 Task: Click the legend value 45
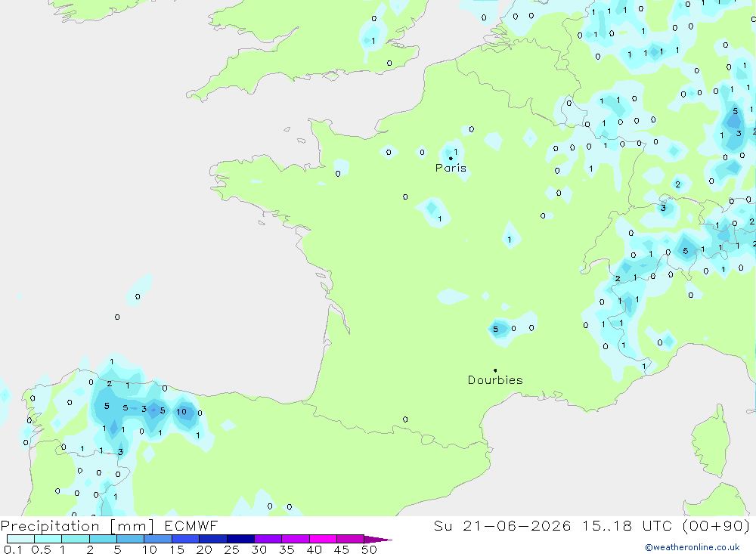coord(342,549)
